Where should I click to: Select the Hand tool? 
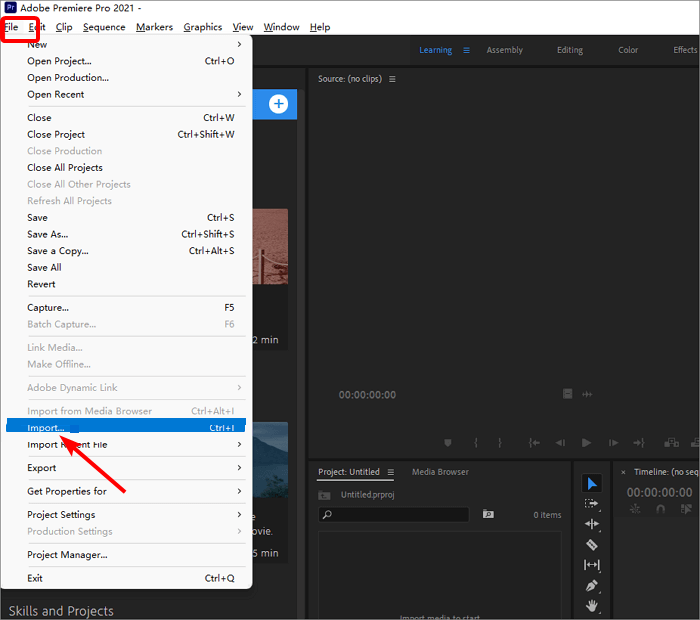click(x=592, y=606)
